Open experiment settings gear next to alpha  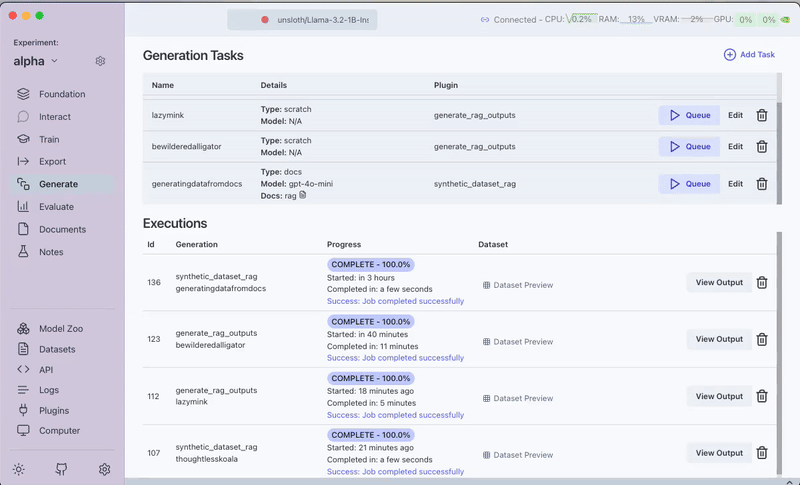pos(100,62)
